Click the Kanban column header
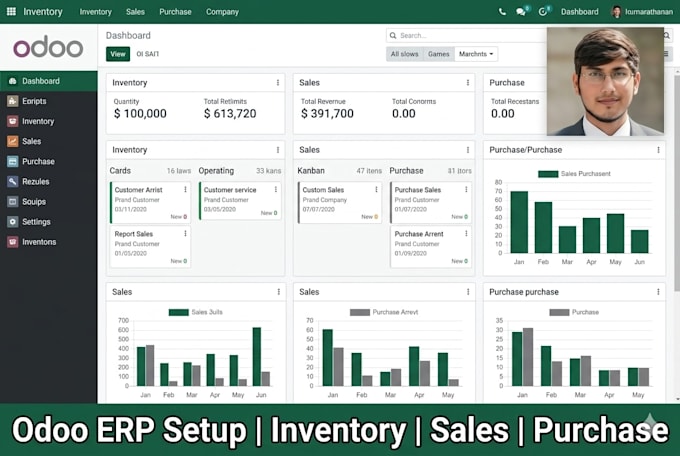 pyautogui.click(x=311, y=171)
